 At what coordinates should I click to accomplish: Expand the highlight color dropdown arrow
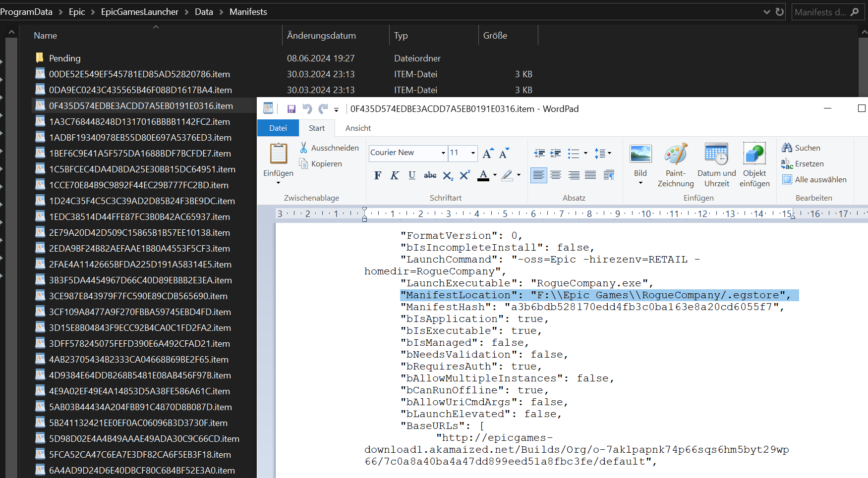pos(519,175)
